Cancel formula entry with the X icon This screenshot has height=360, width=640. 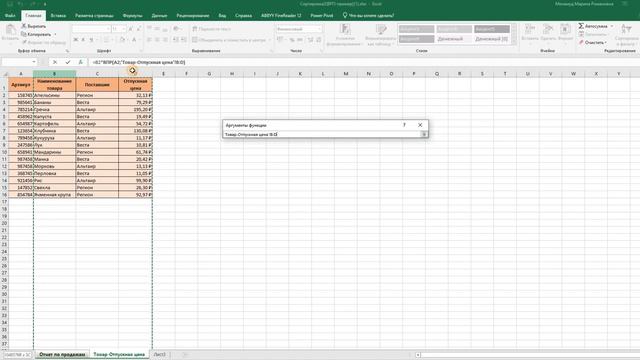pos(55,62)
